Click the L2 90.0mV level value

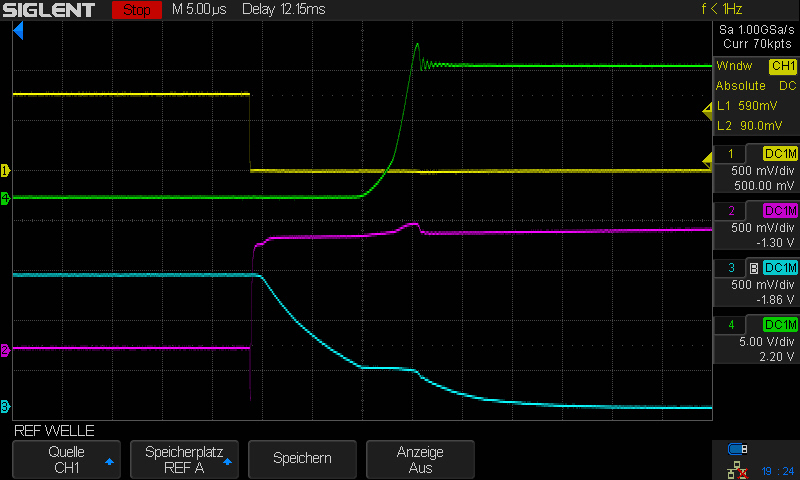click(749, 126)
